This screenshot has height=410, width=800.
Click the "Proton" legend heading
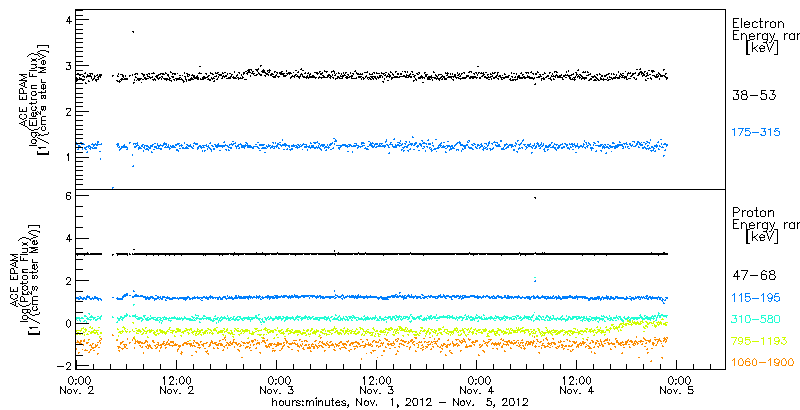753,213
